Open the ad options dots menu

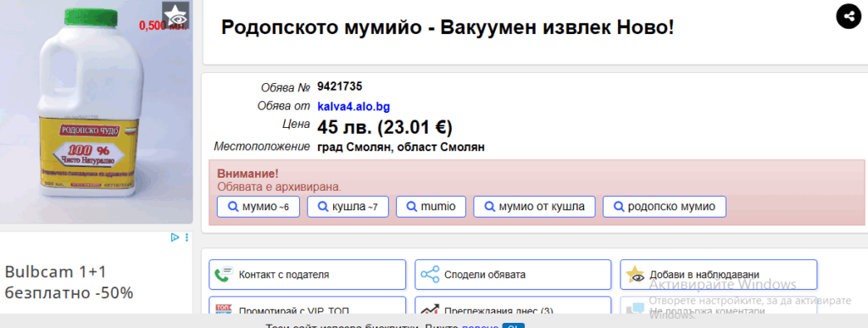tap(187, 237)
